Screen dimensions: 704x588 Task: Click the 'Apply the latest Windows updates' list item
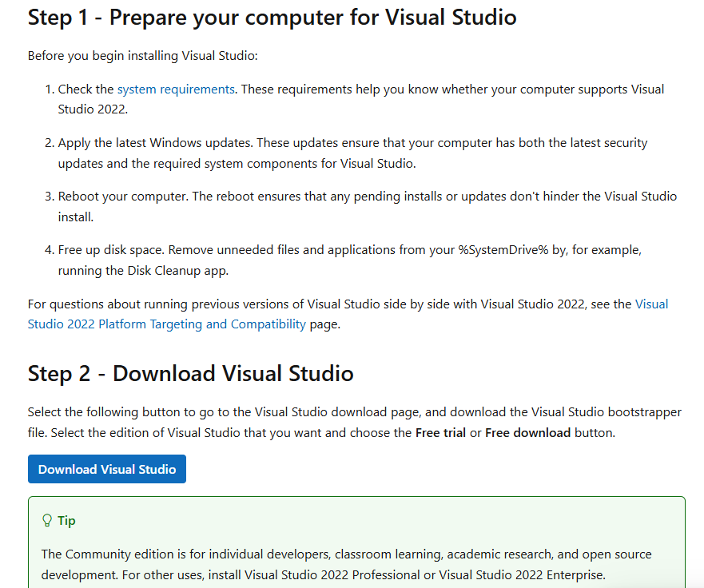(352, 153)
